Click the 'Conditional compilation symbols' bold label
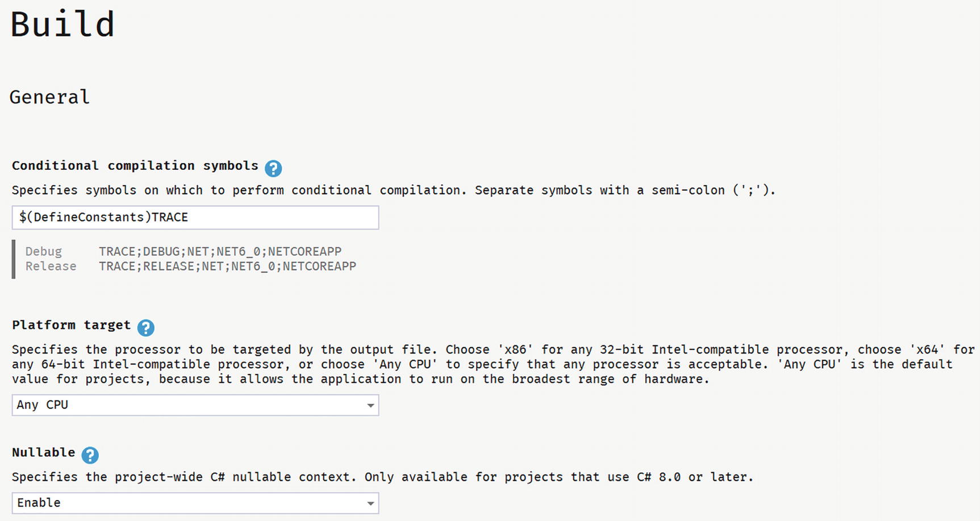 [135, 166]
